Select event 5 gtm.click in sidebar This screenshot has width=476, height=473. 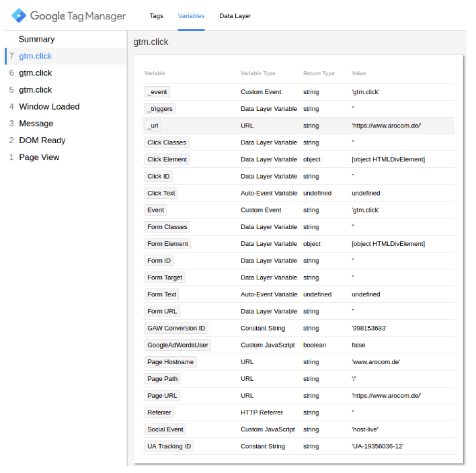35,89
